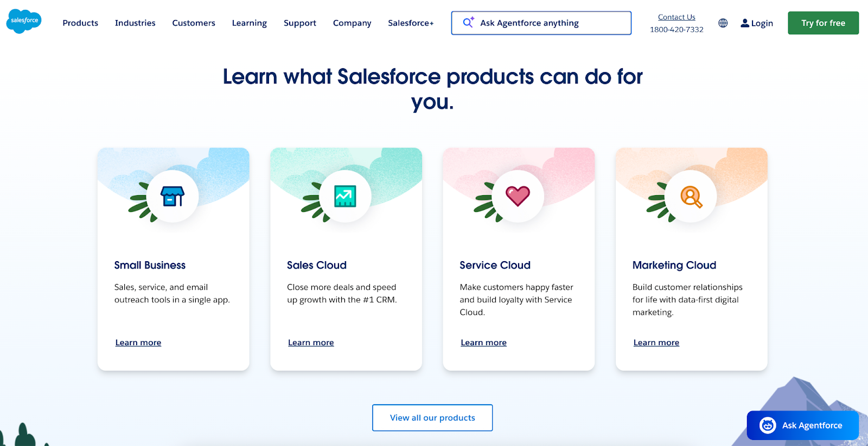Open the Products menu
This screenshot has height=446, width=868.
(x=80, y=23)
